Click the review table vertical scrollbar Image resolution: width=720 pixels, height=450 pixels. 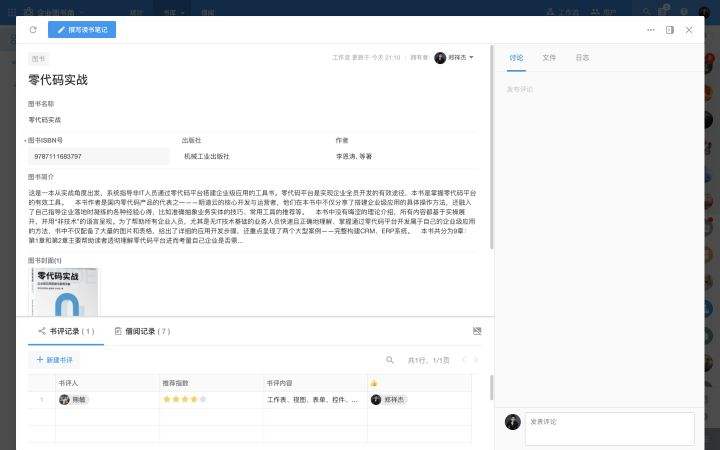point(491,388)
